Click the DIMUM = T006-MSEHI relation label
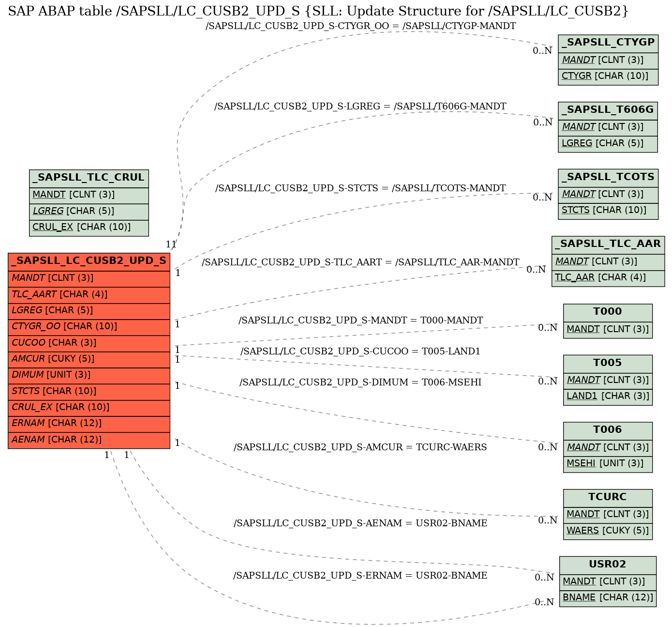672x627 pixels. coord(360,382)
